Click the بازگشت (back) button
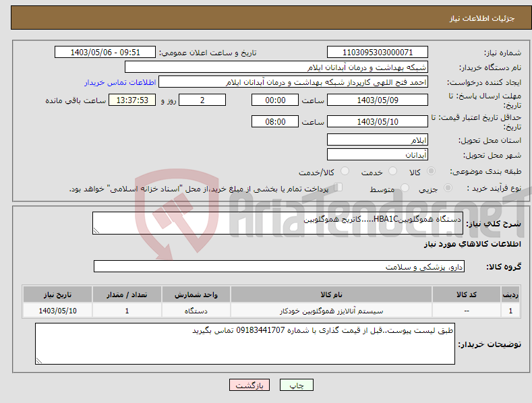This screenshot has height=403, width=532. pyautogui.click(x=249, y=385)
